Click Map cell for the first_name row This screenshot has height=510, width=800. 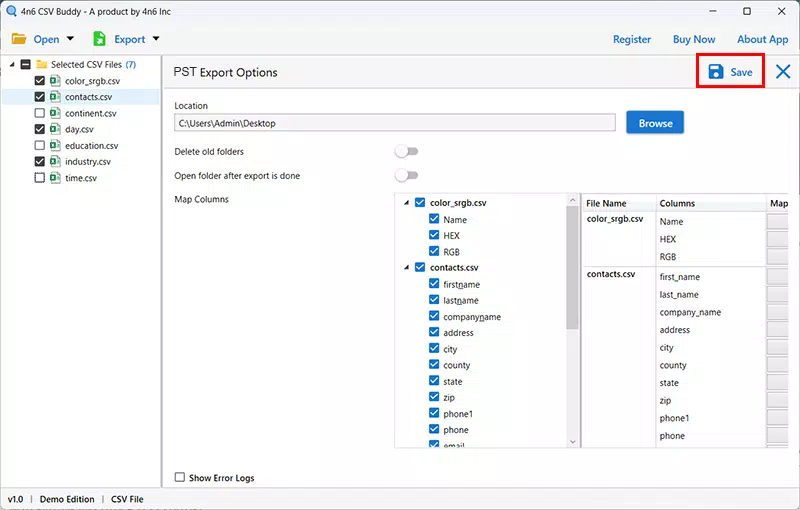[778, 276]
